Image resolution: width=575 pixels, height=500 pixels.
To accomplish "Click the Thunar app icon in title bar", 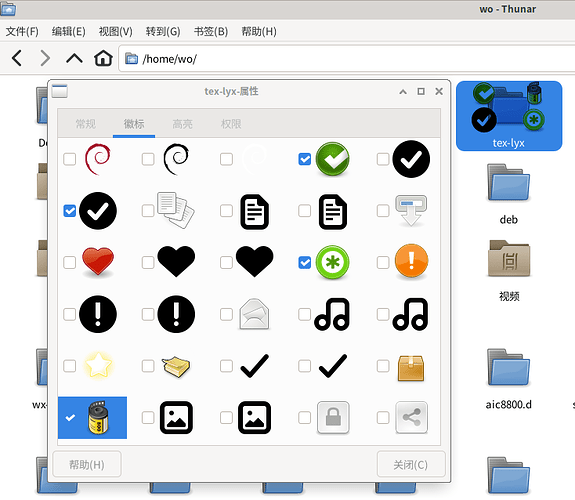I will tap(8, 9).
